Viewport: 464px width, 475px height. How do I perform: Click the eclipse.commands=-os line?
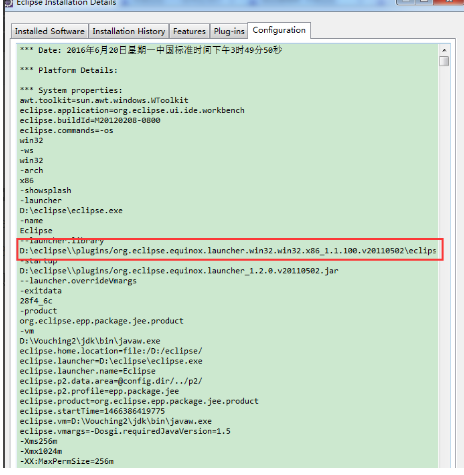[66, 130]
